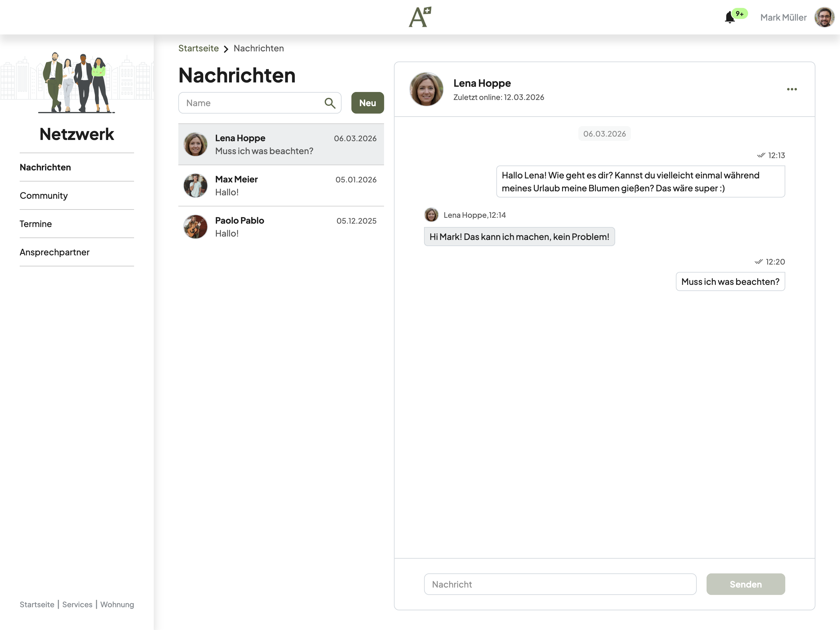
Task: Click Lena Hoppe's avatar in conversation list
Action: pos(196,144)
